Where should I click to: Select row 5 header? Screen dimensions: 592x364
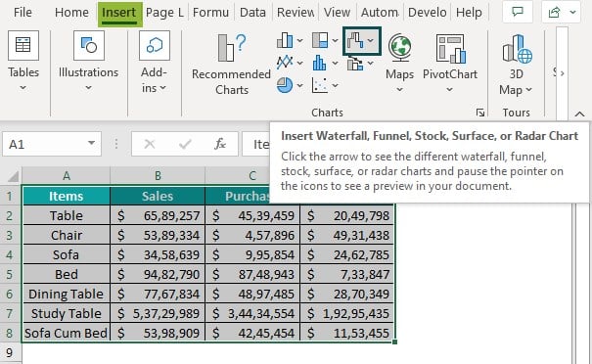(x=11, y=274)
